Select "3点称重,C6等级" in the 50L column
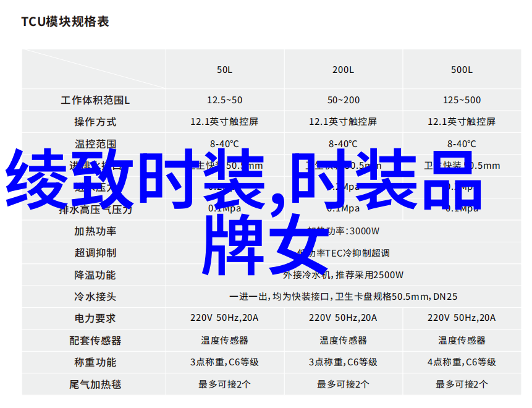This screenshot has width=532, height=408. pyautogui.click(x=224, y=362)
